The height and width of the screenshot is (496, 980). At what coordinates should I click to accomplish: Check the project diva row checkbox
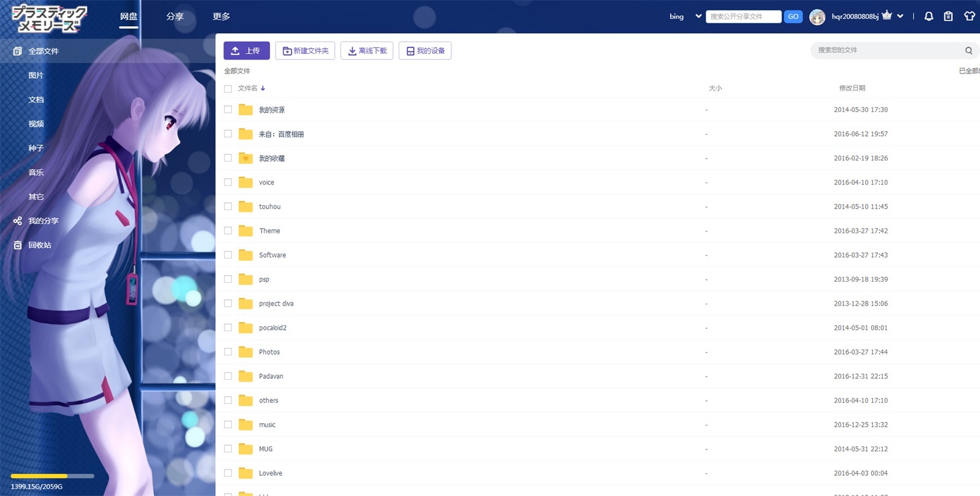coord(228,304)
